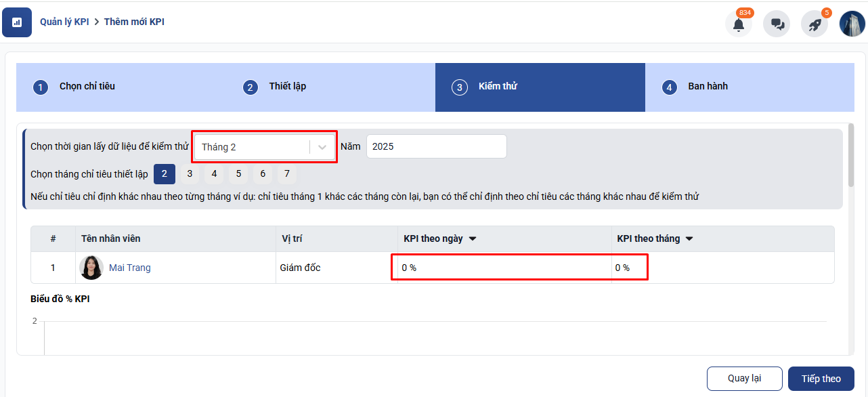Select target month 5

click(238, 174)
